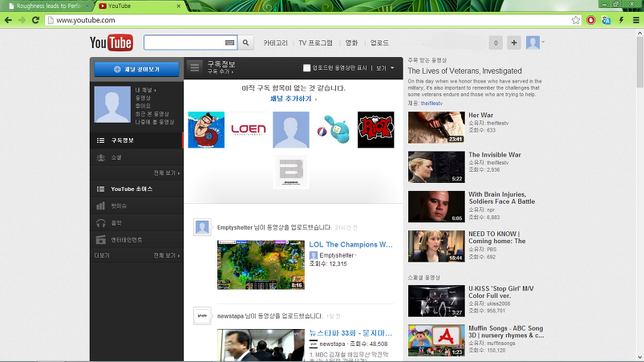Image resolution: width=644 pixels, height=362 pixels.
Task: Click the Riot Games channel icon
Action: [x=376, y=130]
